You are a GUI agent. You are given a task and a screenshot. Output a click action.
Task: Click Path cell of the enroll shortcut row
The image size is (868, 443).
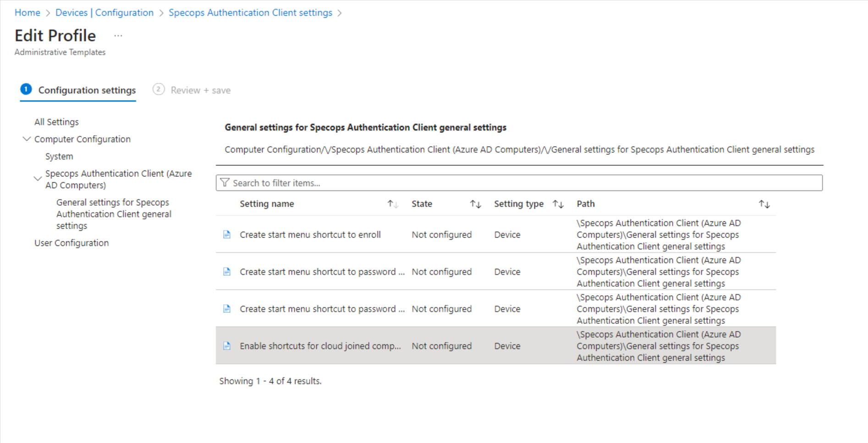coord(659,235)
